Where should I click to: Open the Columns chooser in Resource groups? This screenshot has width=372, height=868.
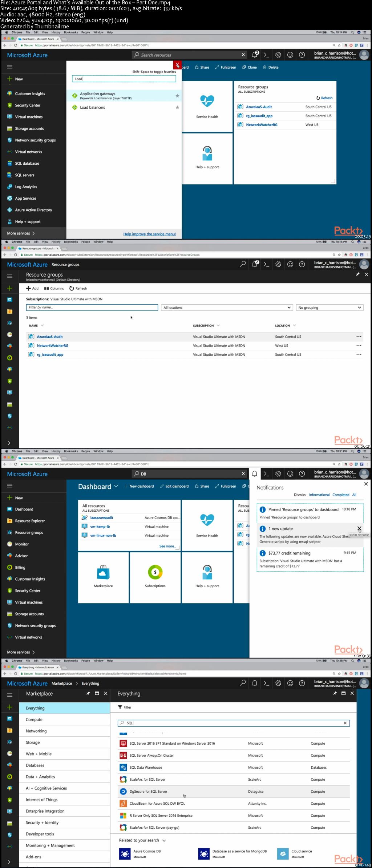[54, 288]
